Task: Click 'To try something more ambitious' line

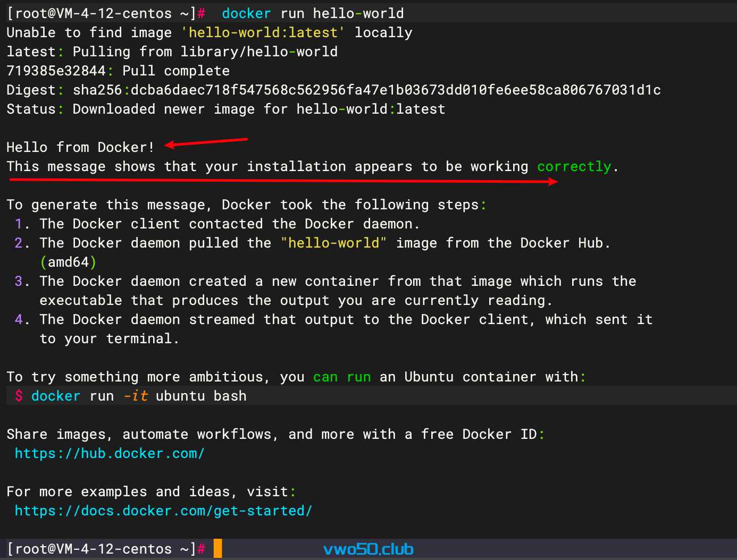Action: pyautogui.click(x=296, y=377)
